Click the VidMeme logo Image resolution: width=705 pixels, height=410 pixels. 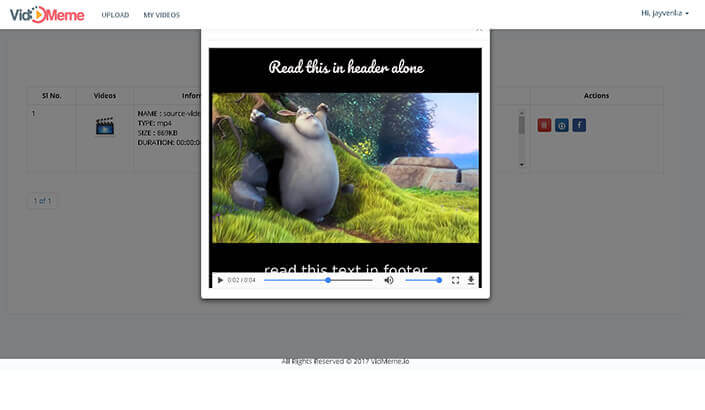[x=47, y=14]
